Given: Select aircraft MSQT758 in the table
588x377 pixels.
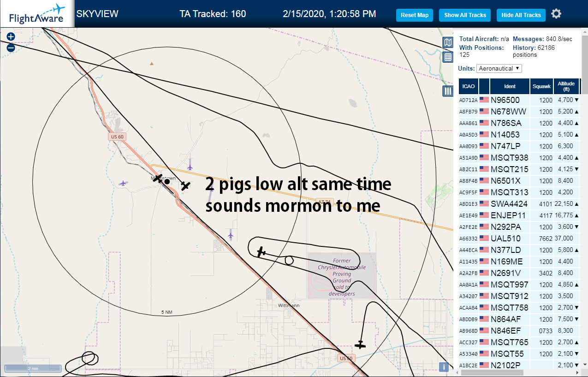Looking at the screenshot, I should point(519,307).
